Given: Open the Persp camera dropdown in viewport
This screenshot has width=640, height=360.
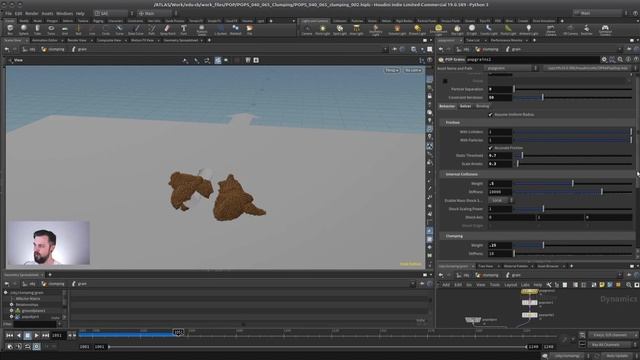Looking at the screenshot, I should point(391,70).
